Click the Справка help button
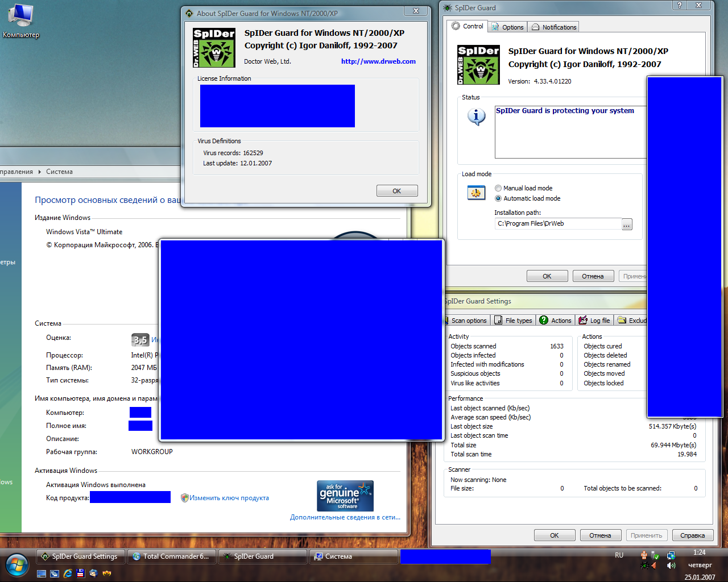728x582 pixels. pos(693,535)
